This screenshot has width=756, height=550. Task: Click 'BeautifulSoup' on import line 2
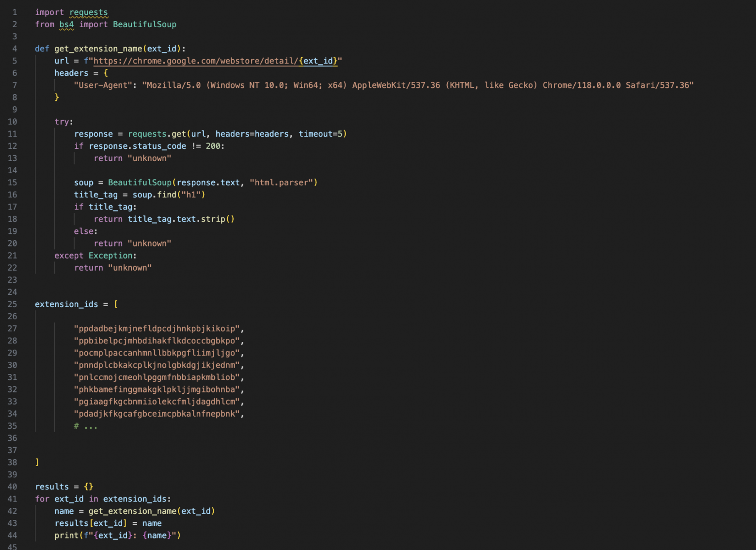[144, 25]
